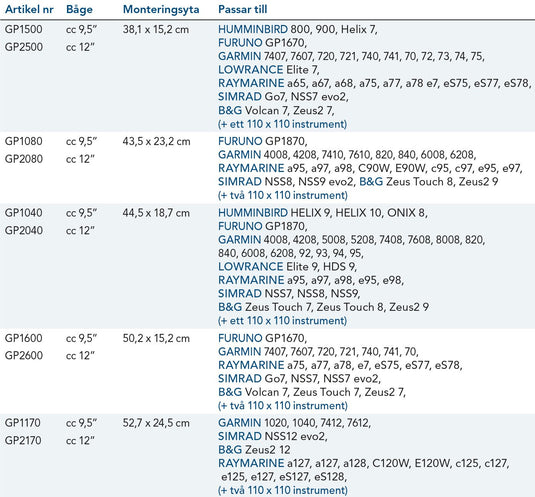Click HUMMINBIRD 800, 900, Helix 7 entry

tap(298, 29)
